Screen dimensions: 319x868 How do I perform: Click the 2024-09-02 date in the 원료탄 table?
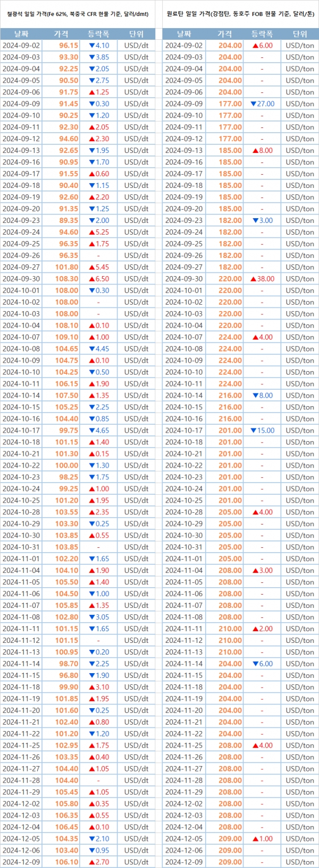click(x=184, y=46)
